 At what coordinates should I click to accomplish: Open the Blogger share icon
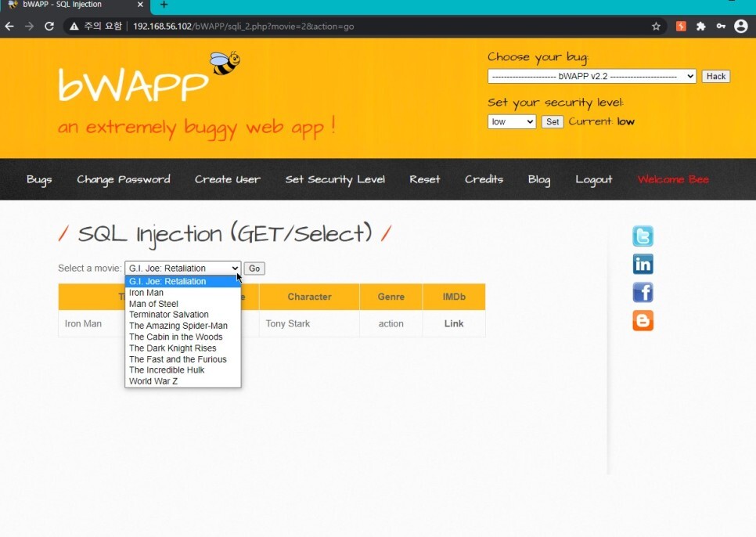point(643,321)
